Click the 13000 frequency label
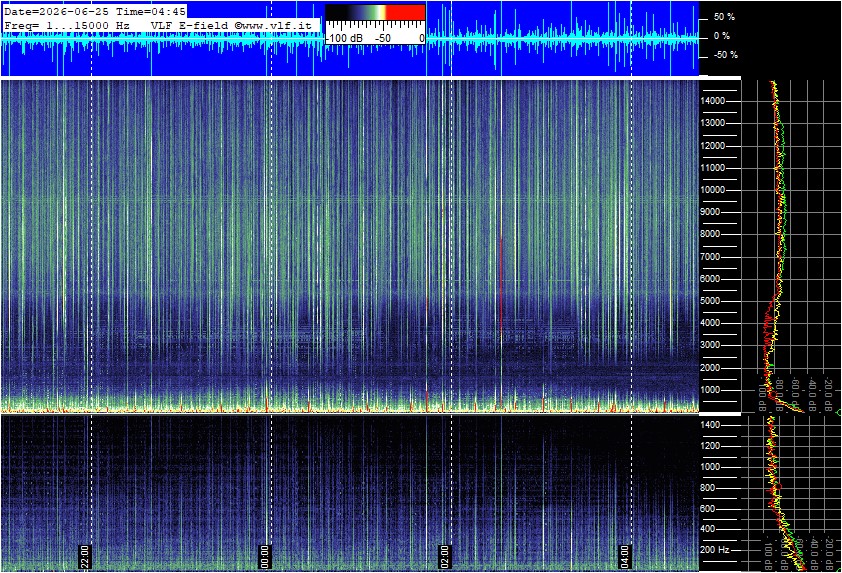The width and height of the screenshot is (842, 573). tap(713, 123)
